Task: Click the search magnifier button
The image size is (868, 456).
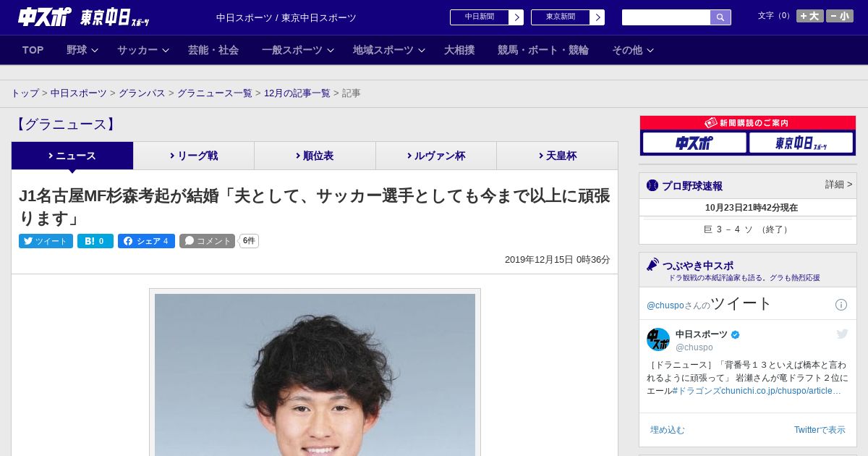Action: pos(720,17)
